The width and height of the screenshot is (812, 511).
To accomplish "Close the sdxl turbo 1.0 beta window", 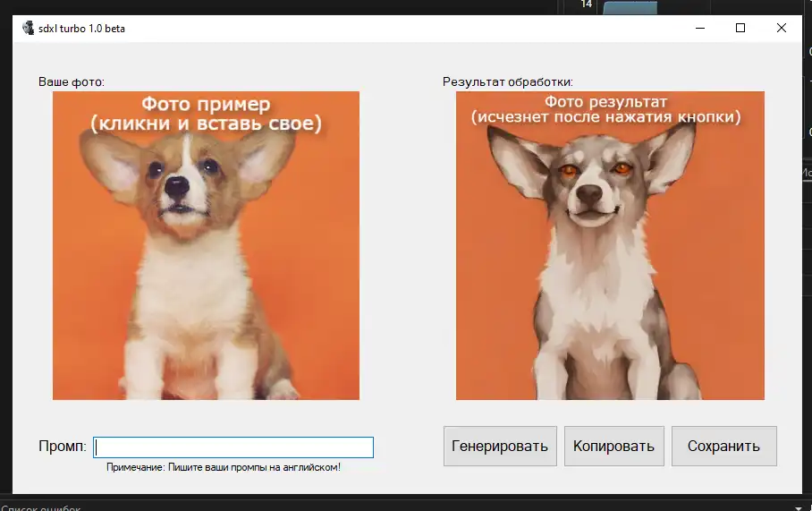I will point(782,28).
